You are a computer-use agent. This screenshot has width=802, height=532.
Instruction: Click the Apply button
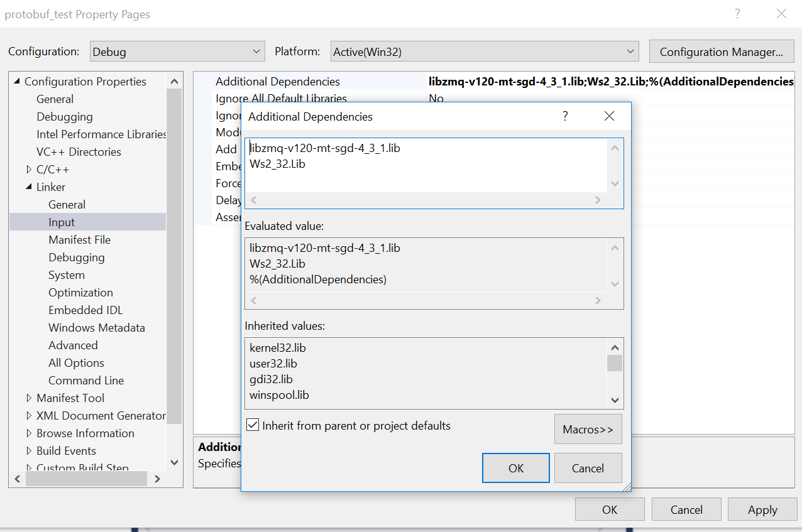coord(762,509)
